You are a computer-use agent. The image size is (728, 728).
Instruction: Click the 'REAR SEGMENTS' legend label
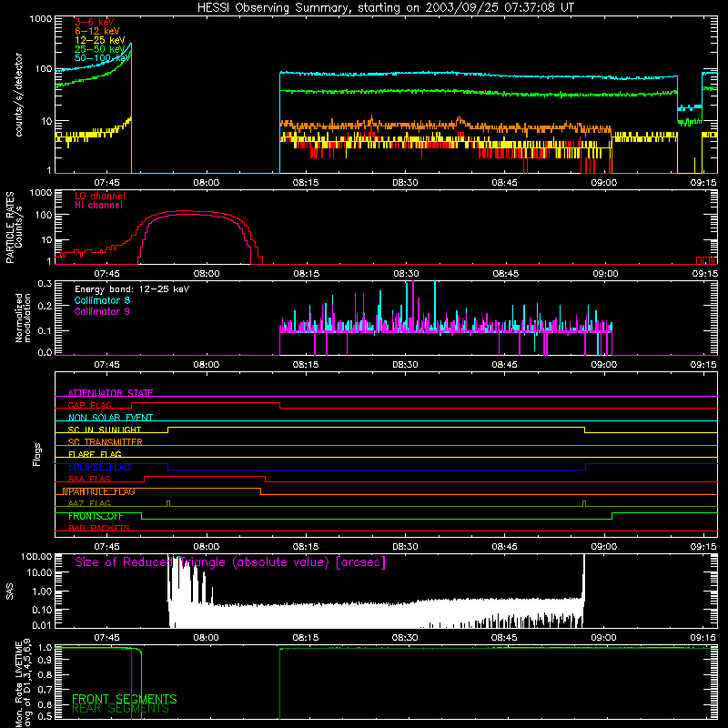click(x=120, y=709)
